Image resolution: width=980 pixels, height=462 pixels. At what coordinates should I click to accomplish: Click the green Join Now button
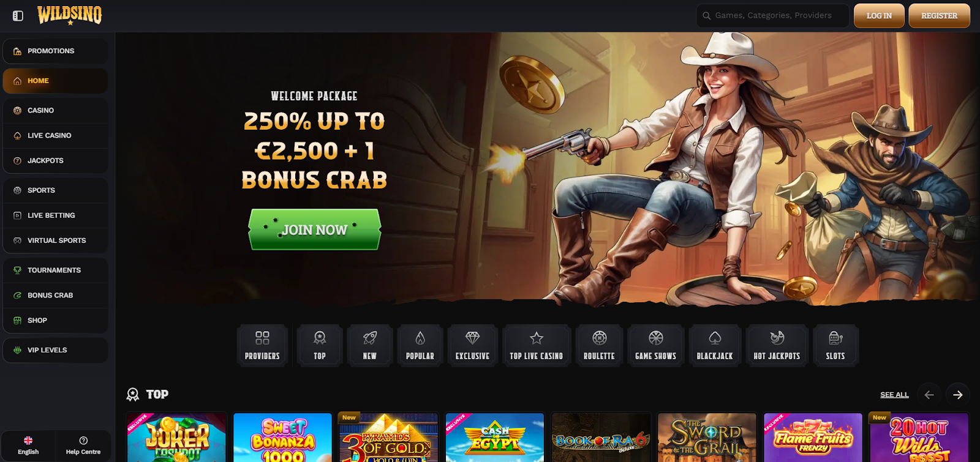click(x=315, y=229)
